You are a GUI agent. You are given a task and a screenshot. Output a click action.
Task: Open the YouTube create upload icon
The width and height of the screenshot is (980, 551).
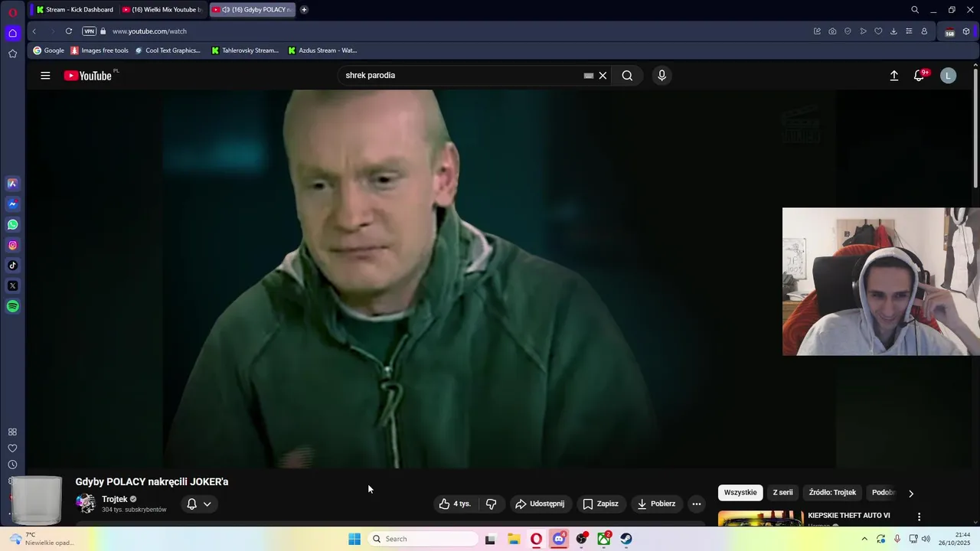(x=893, y=75)
